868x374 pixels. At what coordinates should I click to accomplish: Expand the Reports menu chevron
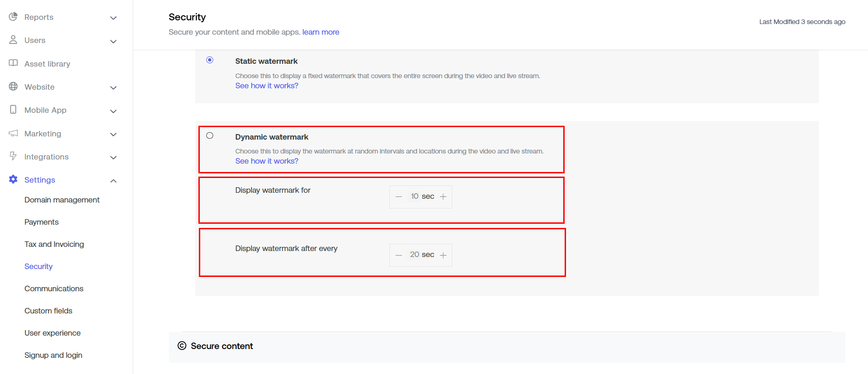(113, 18)
